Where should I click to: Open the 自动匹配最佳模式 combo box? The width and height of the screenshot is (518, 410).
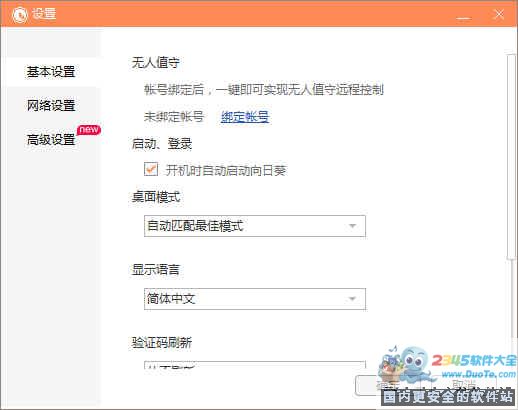pos(255,226)
